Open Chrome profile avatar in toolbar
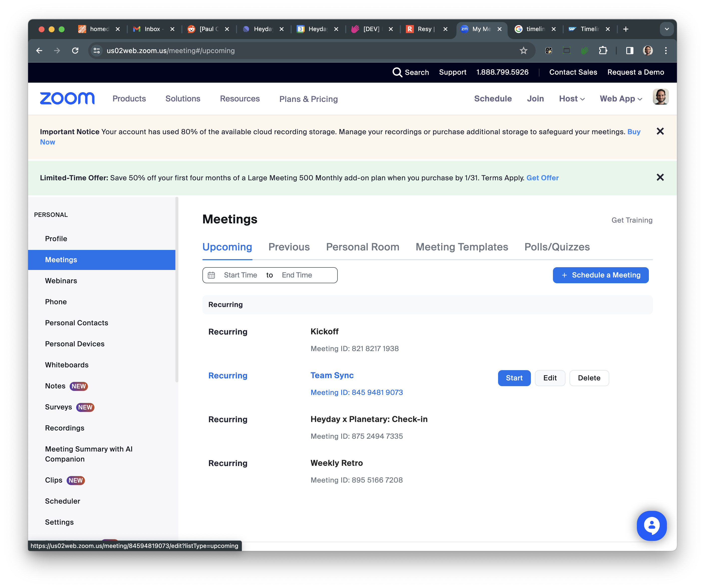The height and width of the screenshot is (588, 705). click(648, 51)
